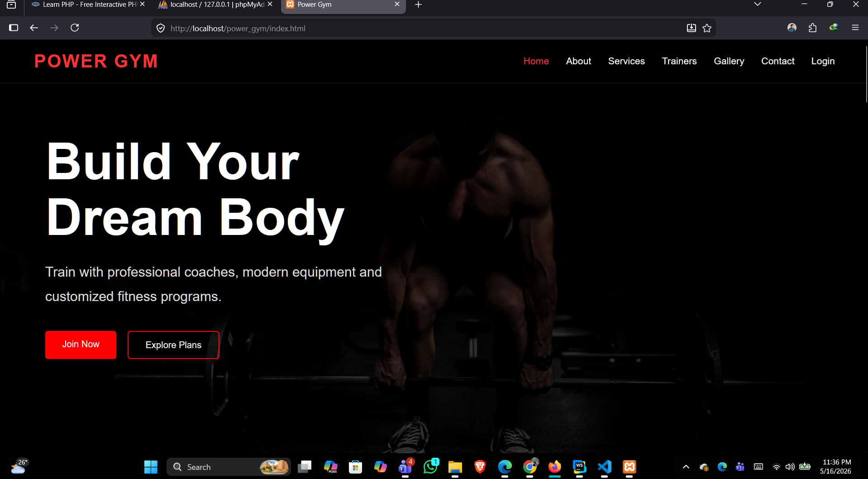Open Visual Studio Code from taskbar

[x=605, y=467]
